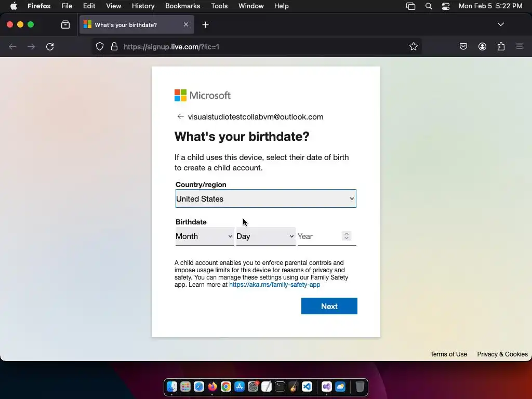Open the Terms of Use link
The image size is (532, 399).
tap(448, 354)
